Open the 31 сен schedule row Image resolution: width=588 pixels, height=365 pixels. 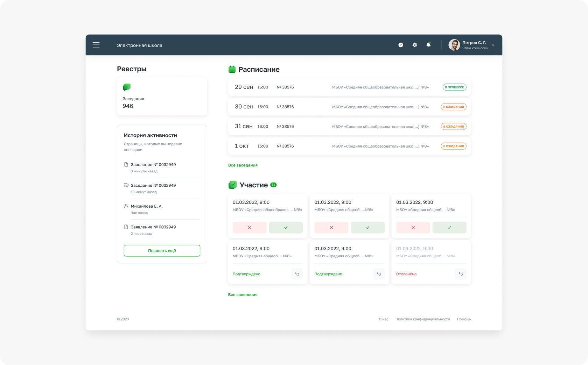(x=349, y=126)
